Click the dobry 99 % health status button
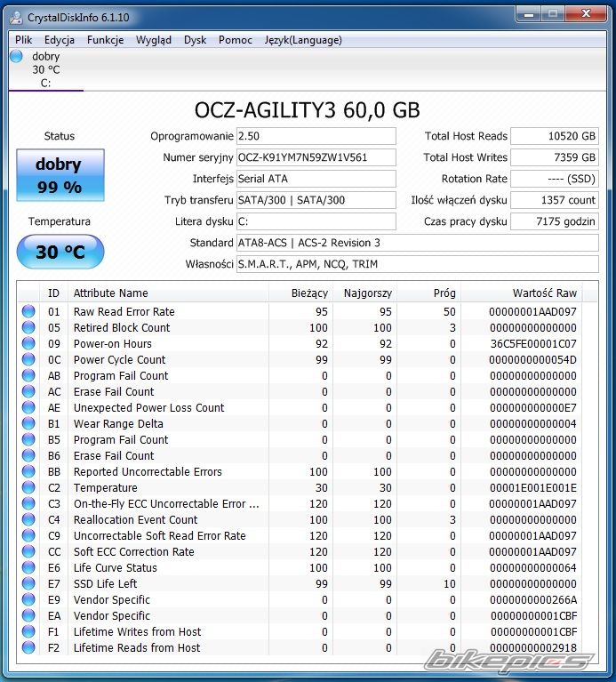The width and height of the screenshot is (616, 682). click(60, 175)
